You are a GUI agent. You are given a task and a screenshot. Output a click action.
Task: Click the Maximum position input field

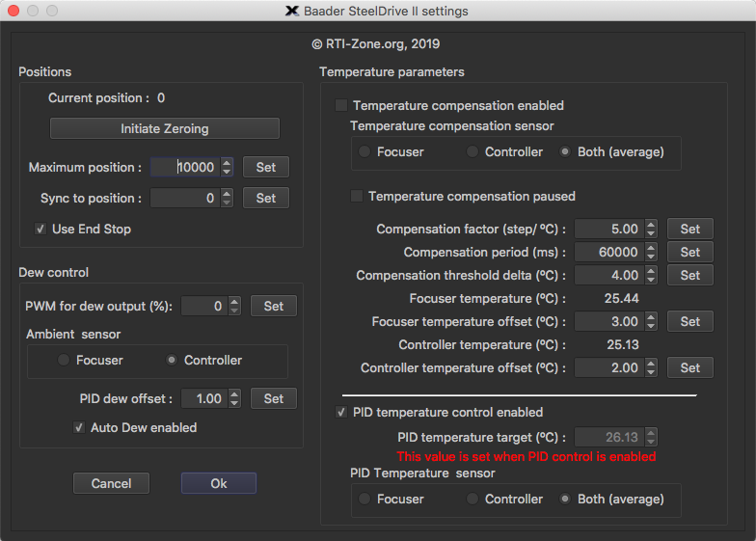(x=185, y=168)
